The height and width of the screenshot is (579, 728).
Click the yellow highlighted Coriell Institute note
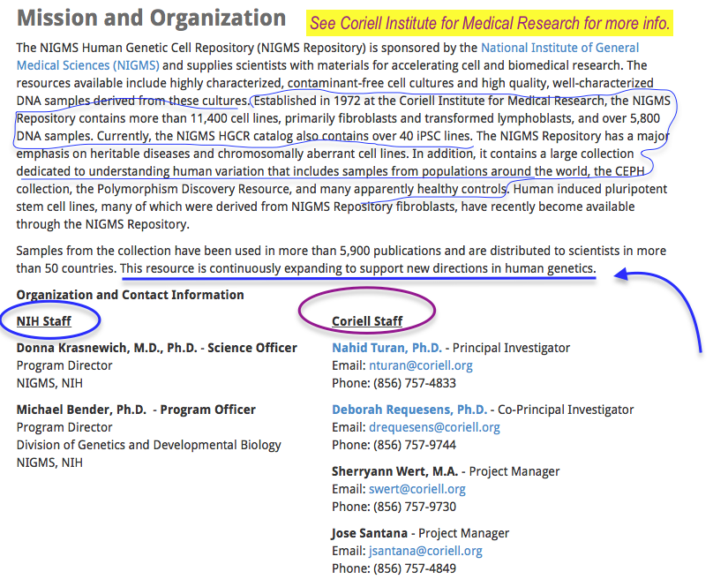tap(490, 22)
